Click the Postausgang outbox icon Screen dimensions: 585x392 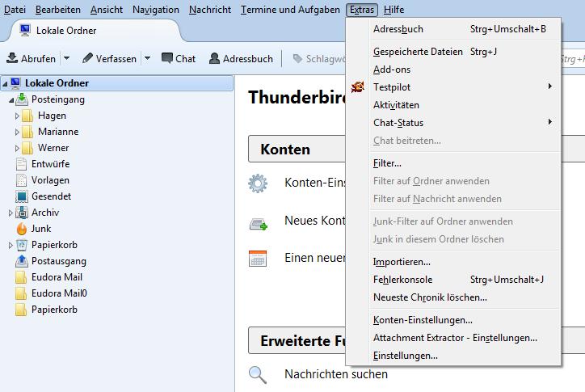(22, 261)
